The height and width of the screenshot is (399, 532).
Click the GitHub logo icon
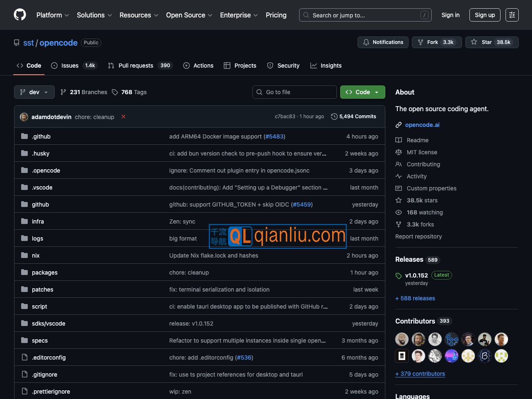coord(20,15)
